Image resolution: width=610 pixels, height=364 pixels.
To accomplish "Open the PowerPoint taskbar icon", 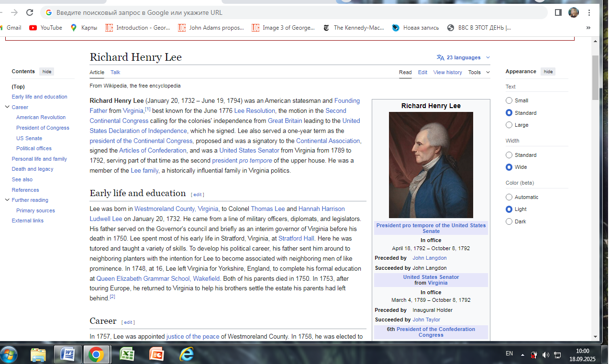I will click(x=156, y=354).
